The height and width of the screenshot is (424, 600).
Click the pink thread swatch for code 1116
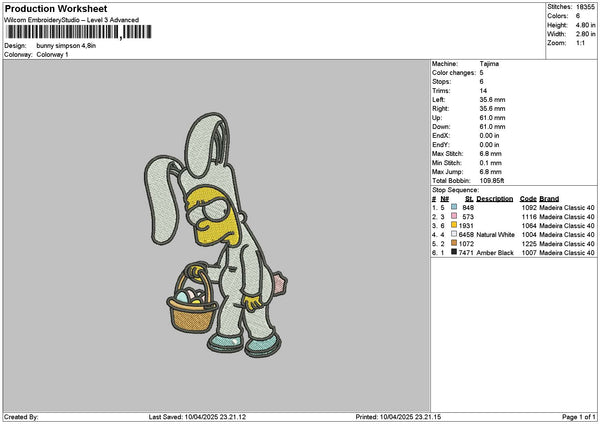(454, 216)
